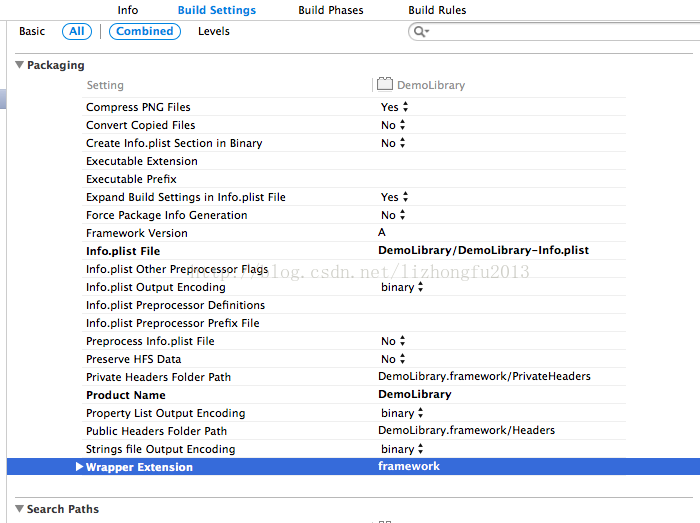Select the Info.plist File setting
The height and width of the screenshot is (523, 700).
click(x=123, y=251)
